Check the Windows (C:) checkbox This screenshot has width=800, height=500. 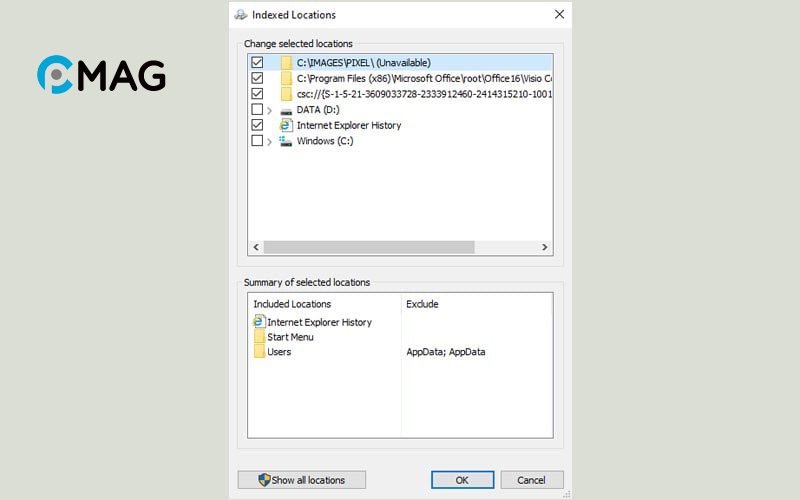(257, 141)
